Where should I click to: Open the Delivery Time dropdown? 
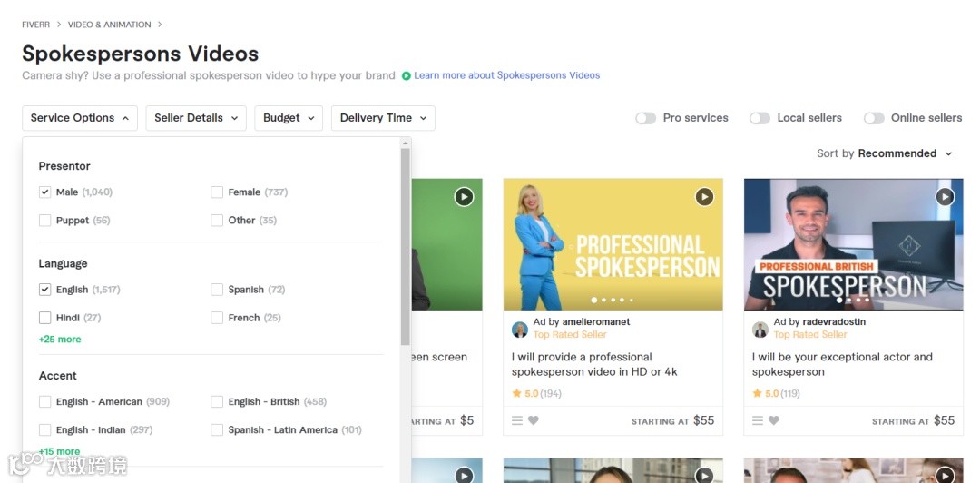(x=383, y=118)
